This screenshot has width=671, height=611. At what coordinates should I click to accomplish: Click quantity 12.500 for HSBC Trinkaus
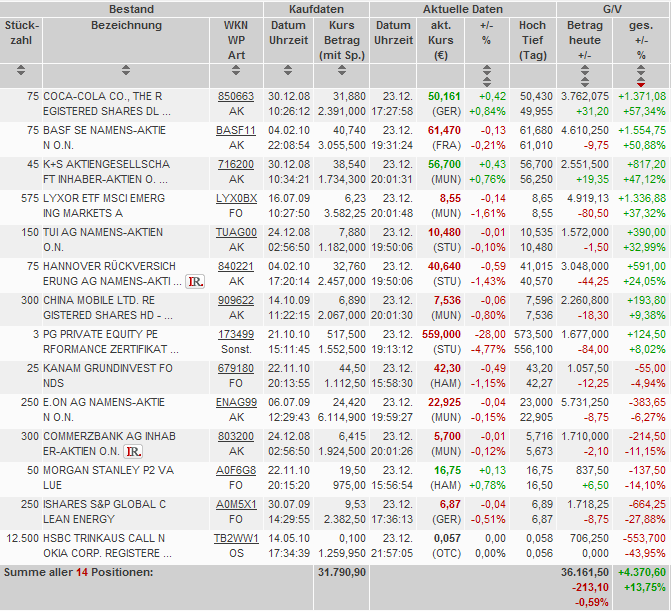pos(23,539)
